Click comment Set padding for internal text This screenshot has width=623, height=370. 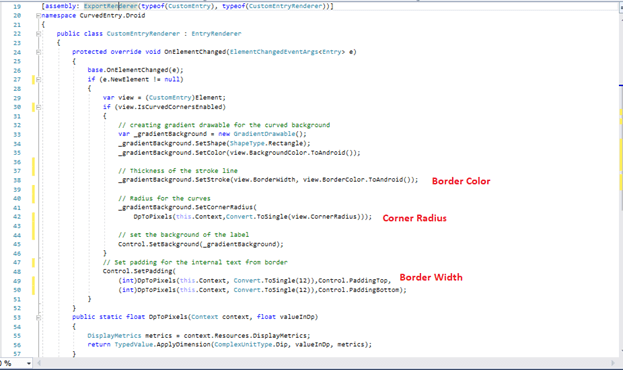[x=195, y=262]
